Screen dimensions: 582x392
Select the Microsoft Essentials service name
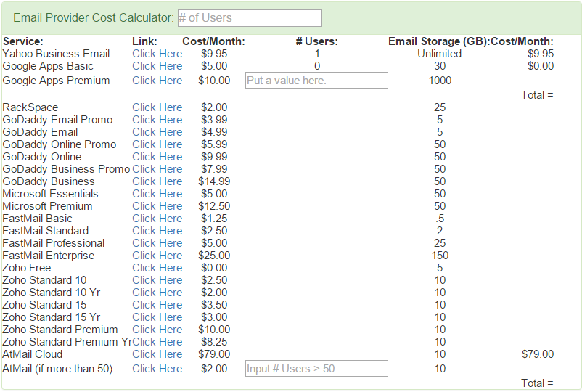tap(51, 194)
